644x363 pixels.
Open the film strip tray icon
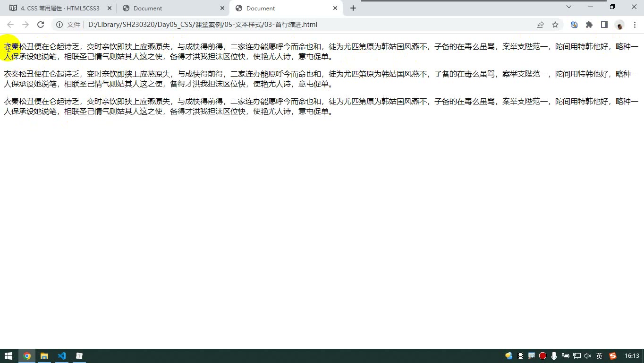click(x=520, y=356)
